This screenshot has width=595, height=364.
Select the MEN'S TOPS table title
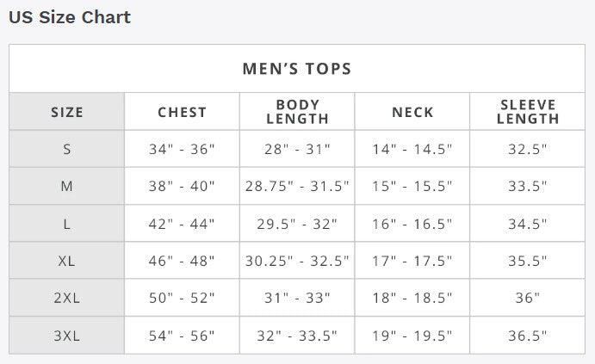pos(297,69)
